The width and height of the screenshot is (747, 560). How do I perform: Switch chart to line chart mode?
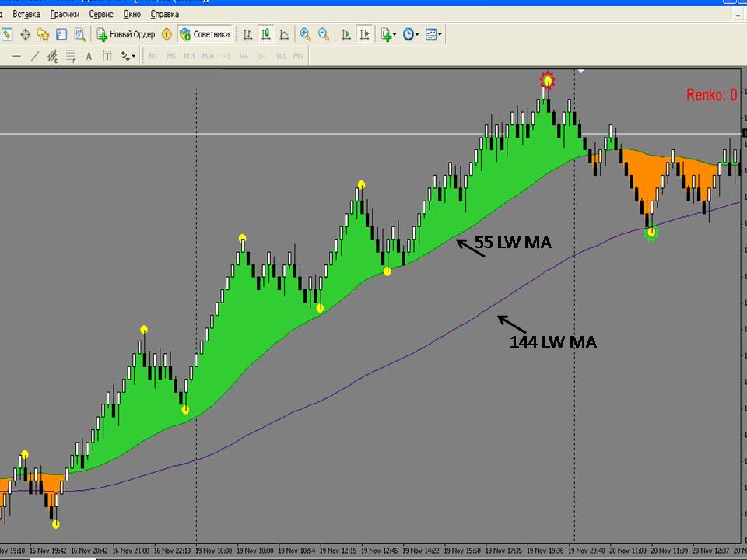coord(284,34)
